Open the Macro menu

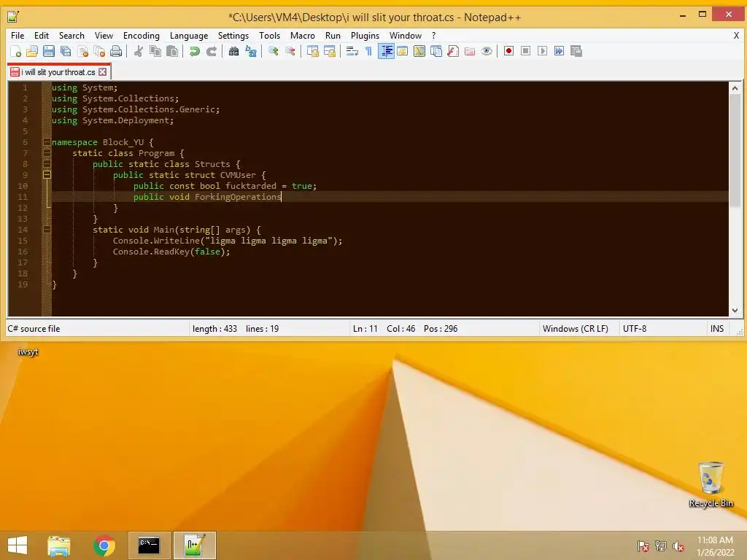coord(303,36)
